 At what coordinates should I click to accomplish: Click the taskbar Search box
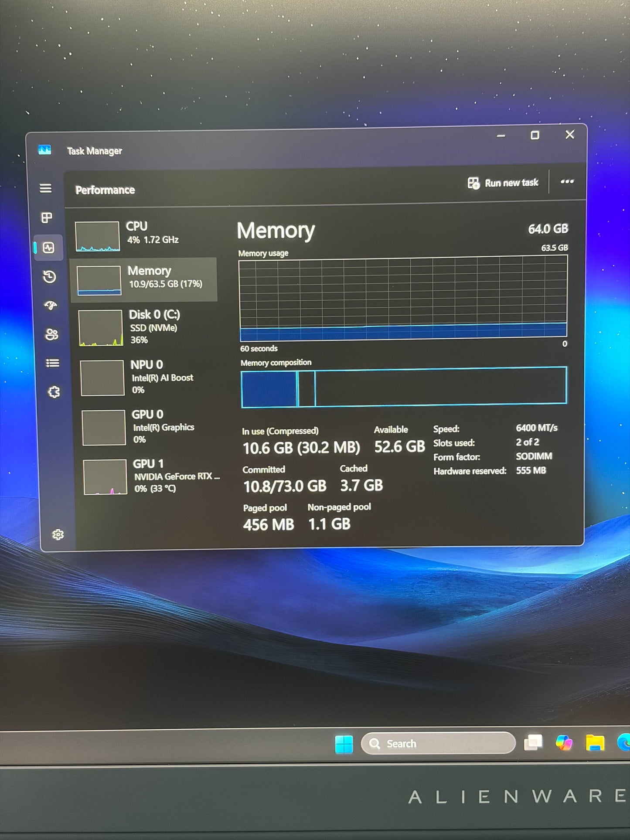tap(438, 743)
